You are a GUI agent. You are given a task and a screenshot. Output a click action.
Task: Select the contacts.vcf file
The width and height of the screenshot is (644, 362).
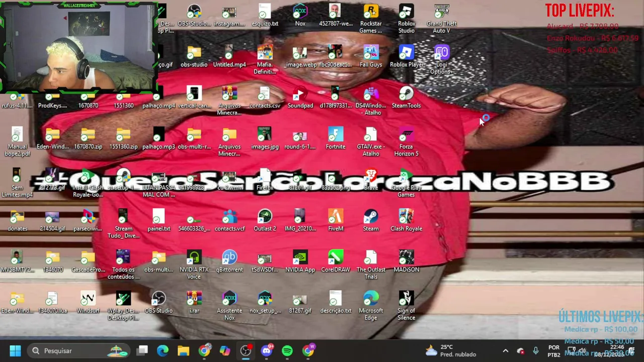click(229, 221)
